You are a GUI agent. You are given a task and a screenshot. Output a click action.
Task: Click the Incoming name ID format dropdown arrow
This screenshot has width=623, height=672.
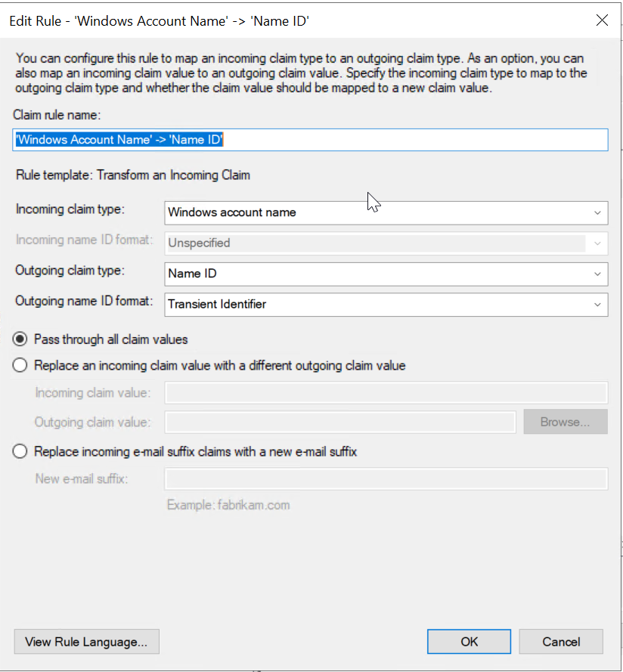(x=598, y=243)
